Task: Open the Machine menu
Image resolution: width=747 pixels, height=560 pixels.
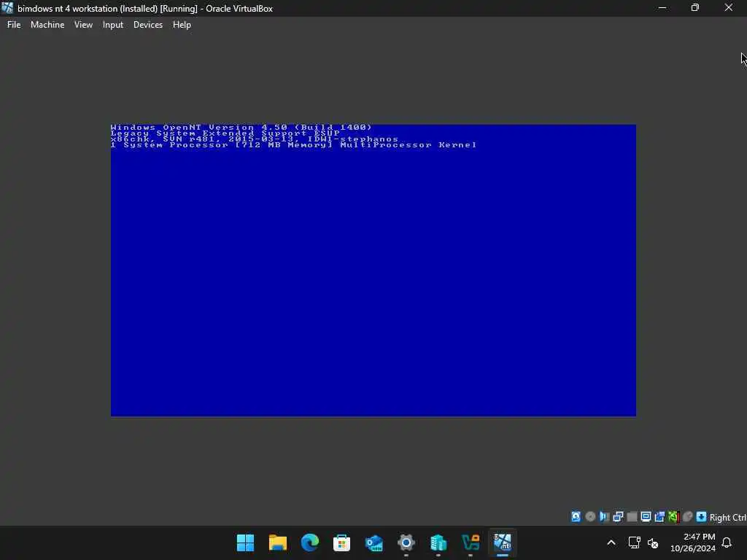Action: pyautogui.click(x=47, y=25)
